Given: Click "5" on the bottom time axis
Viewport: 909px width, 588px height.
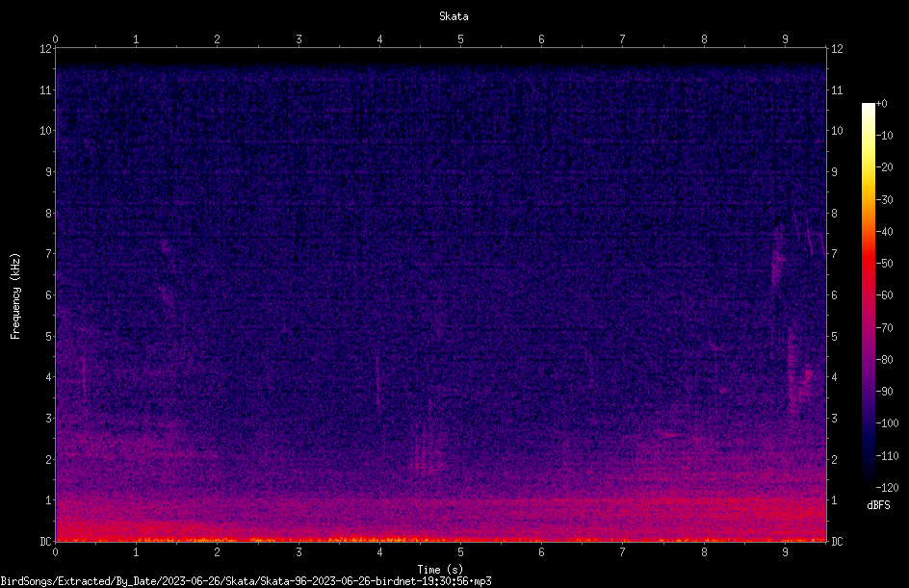Looking at the screenshot, I should 460,552.
